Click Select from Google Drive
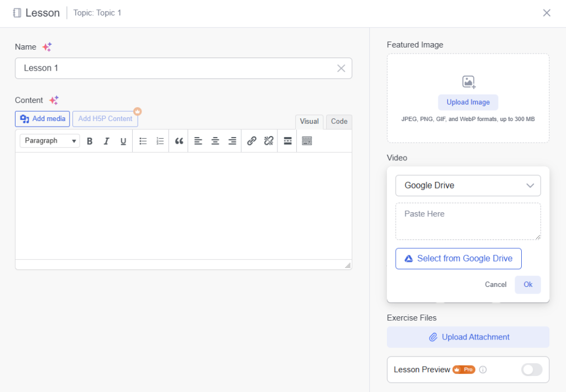 pos(458,258)
